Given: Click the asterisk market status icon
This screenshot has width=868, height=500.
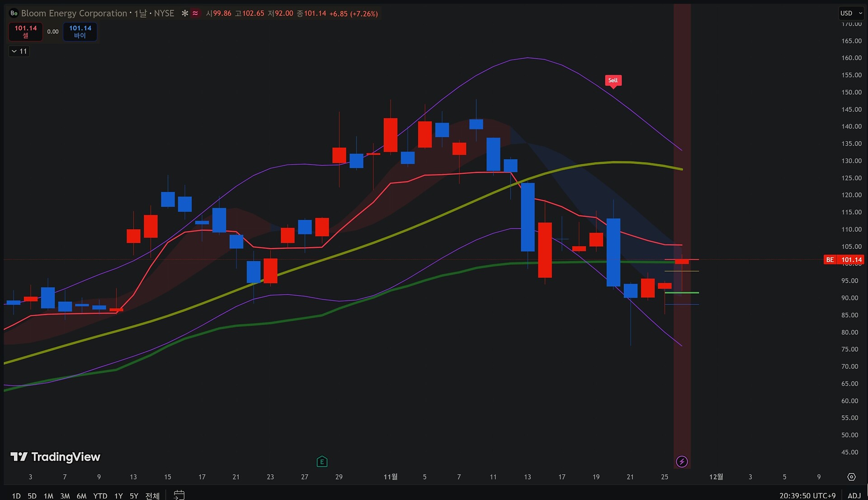Looking at the screenshot, I should 184,14.
